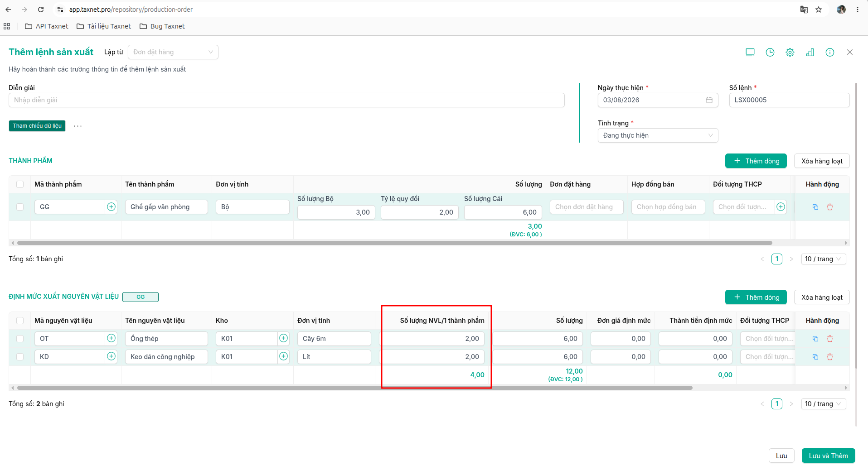Image resolution: width=868 pixels, height=470 pixels.
Task: Open the Tình trạng status dropdown
Action: pos(658,135)
